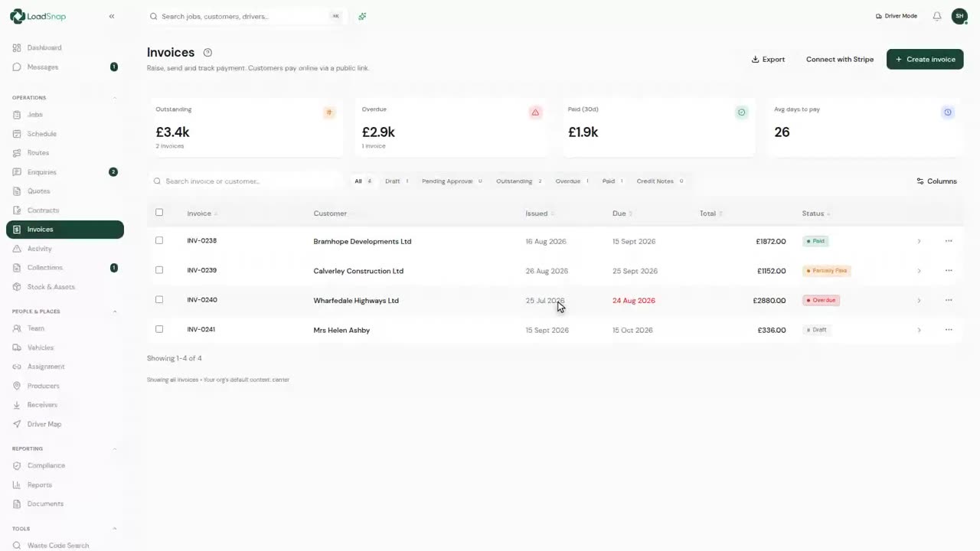Collapse the Operations sidebar section
This screenshot has width=980, height=551.
pos(115,98)
